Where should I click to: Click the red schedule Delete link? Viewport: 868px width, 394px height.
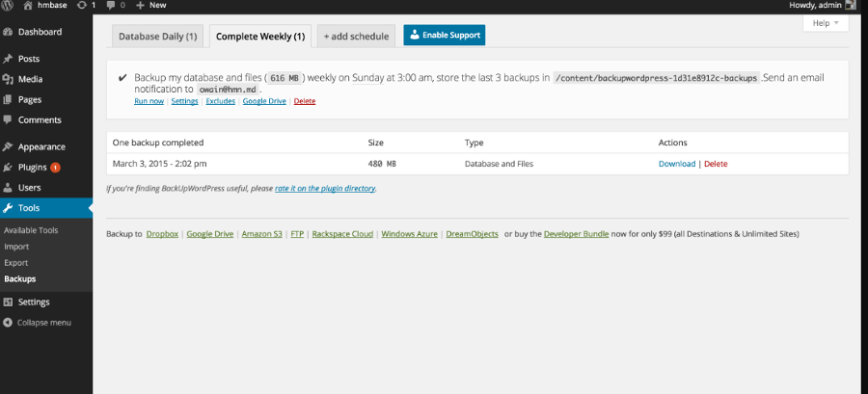(305, 101)
